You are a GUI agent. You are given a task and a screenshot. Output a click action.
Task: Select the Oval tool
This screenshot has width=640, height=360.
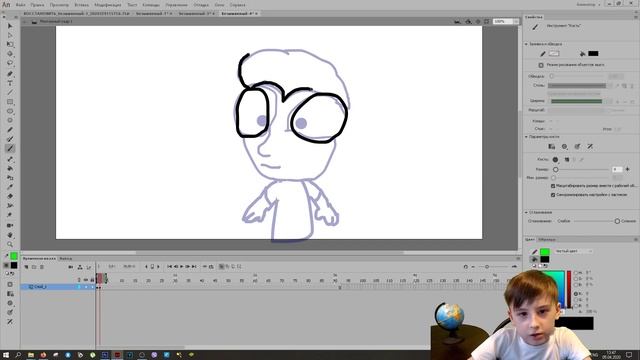coord(10,111)
